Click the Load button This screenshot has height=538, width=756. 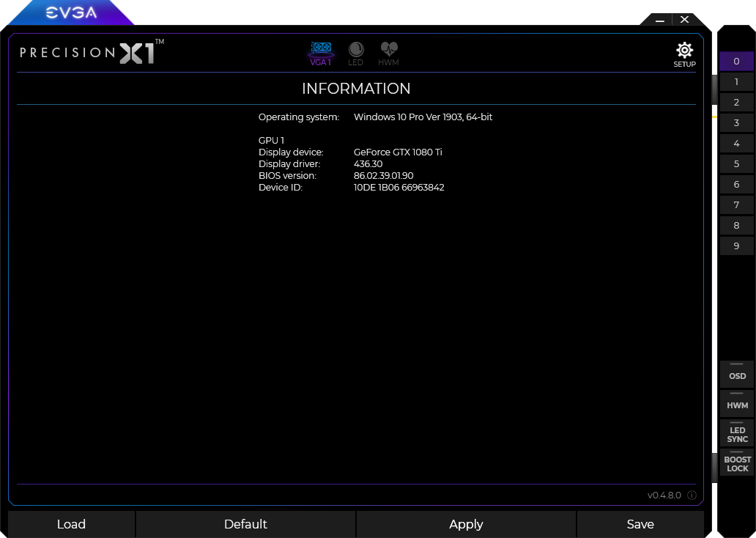[71, 525]
